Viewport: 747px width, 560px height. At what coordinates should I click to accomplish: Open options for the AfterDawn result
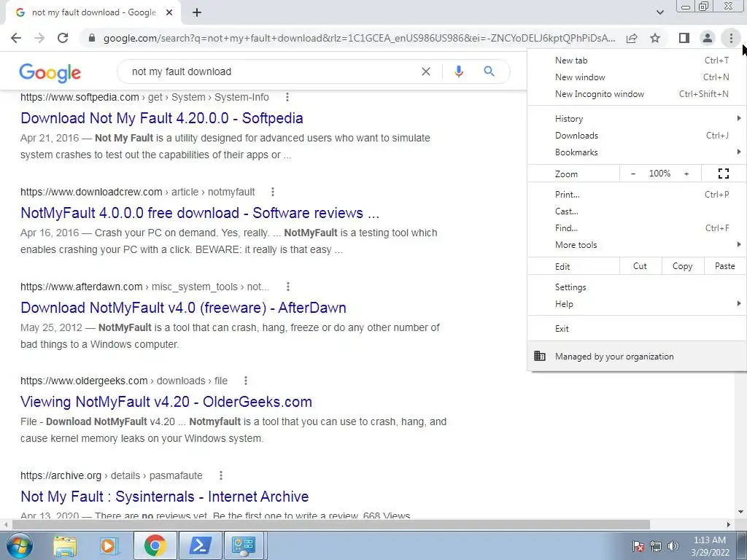coord(287,287)
